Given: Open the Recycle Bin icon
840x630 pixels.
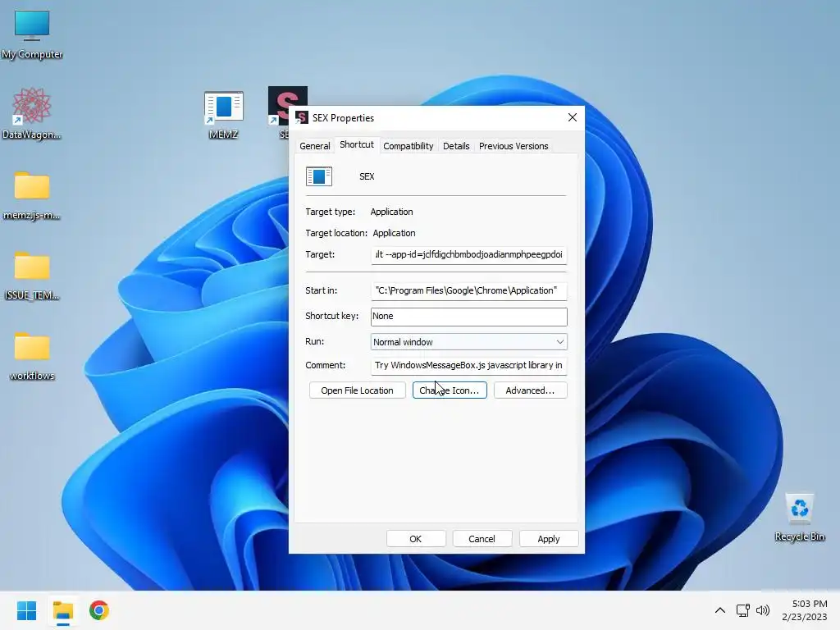Looking at the screenshot, I should pos(799,518).
